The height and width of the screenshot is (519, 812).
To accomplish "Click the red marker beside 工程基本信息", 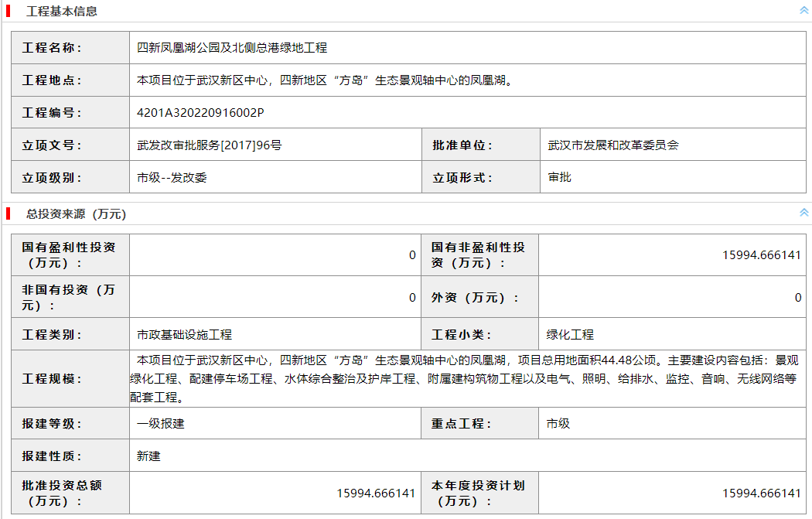I will 8,12.
